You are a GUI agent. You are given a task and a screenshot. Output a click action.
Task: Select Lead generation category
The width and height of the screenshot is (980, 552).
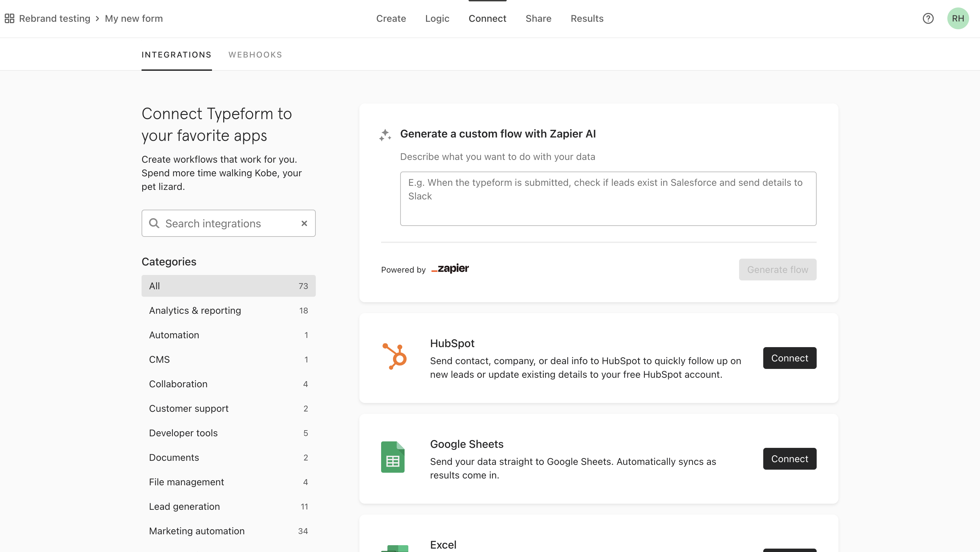(229, 506)
